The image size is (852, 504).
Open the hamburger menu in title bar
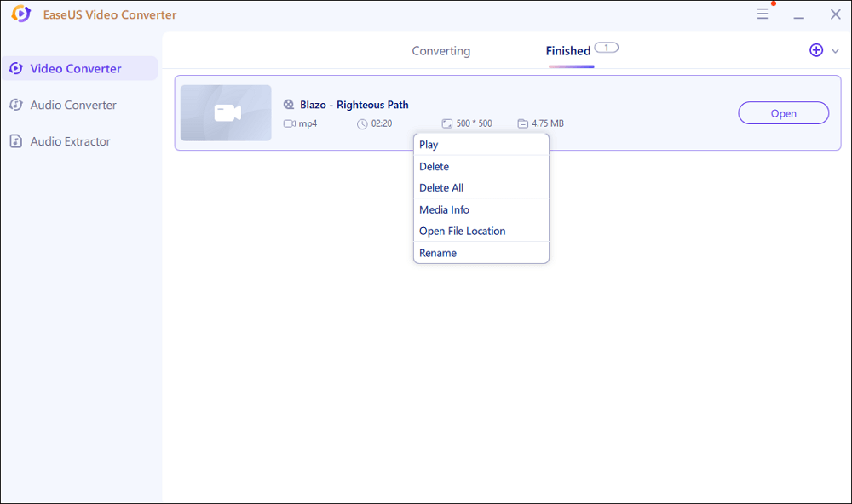coord(763,14)
